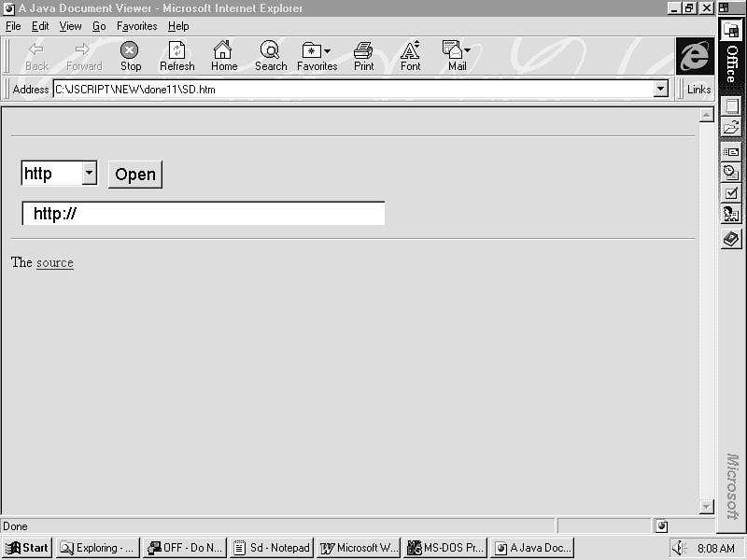This screenshot has height=560, width=747.
Task: Click the vertical scrollbar down arrow
Action: point(706,506)
